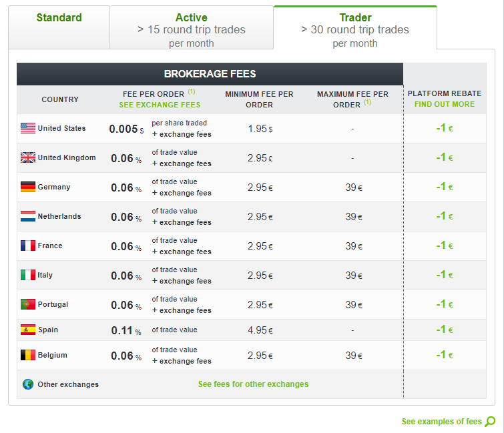Click Find Out More under Platform Rebate
This screenshot has width=504, height=433.
445,104
